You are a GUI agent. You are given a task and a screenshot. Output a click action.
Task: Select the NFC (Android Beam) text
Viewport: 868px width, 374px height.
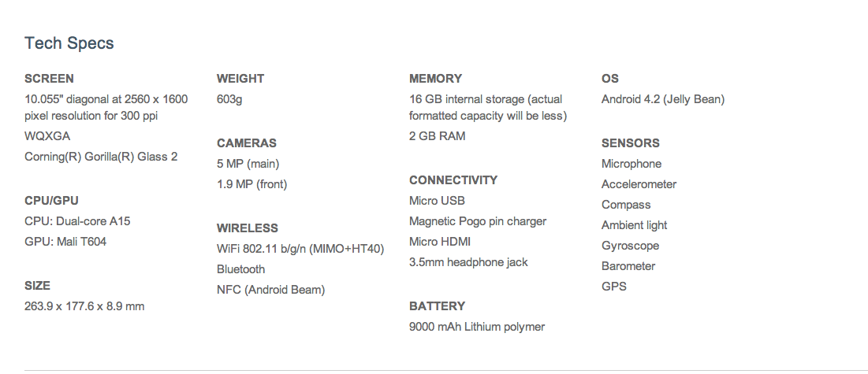[x=270, y=290]
